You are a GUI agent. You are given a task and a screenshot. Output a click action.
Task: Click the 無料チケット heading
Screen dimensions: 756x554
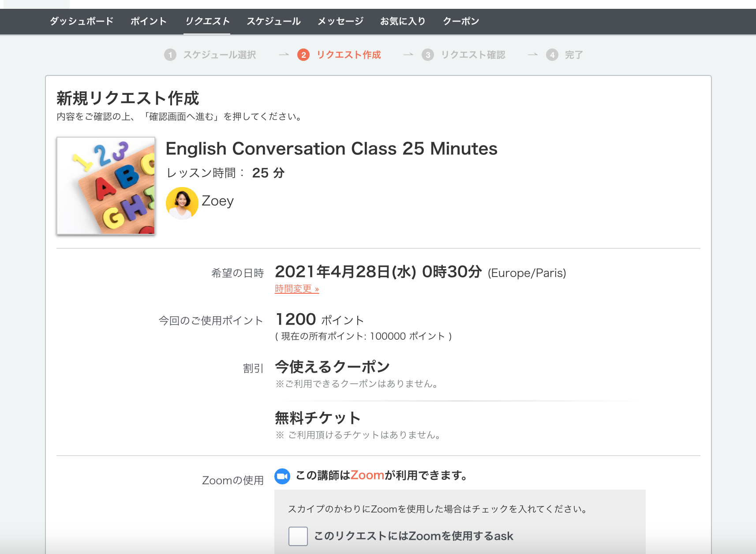(318, 418)
